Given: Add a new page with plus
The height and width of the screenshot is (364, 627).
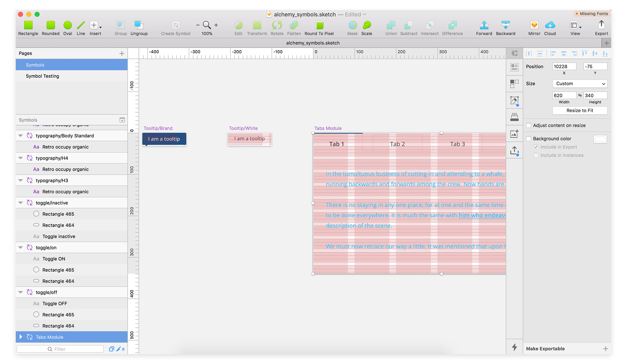Looking at the screenshot, I should point(122,54).
